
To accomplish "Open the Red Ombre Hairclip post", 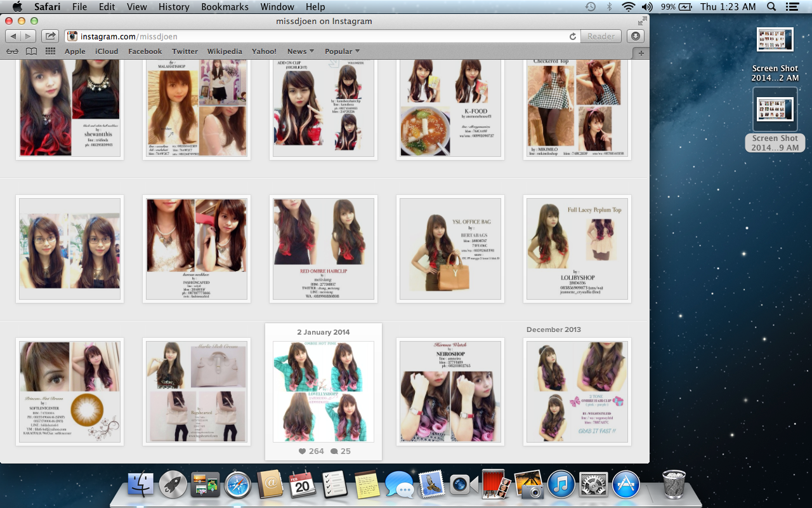I will pos(324,249).
